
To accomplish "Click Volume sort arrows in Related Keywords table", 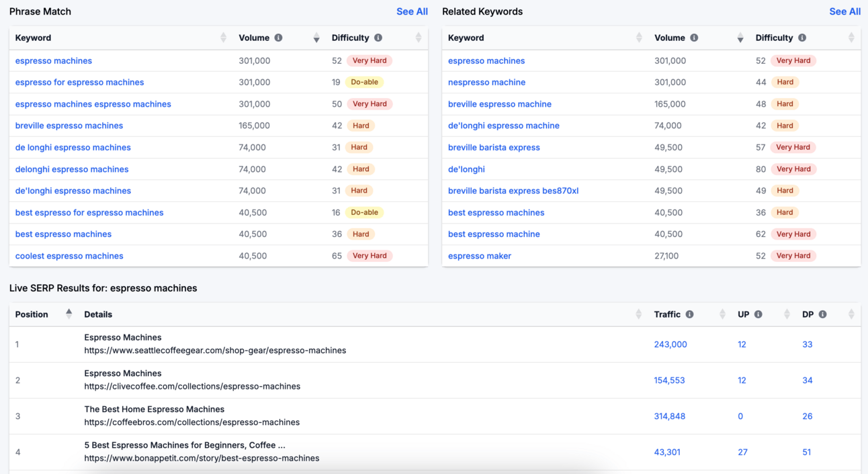I will pos(740,38).
